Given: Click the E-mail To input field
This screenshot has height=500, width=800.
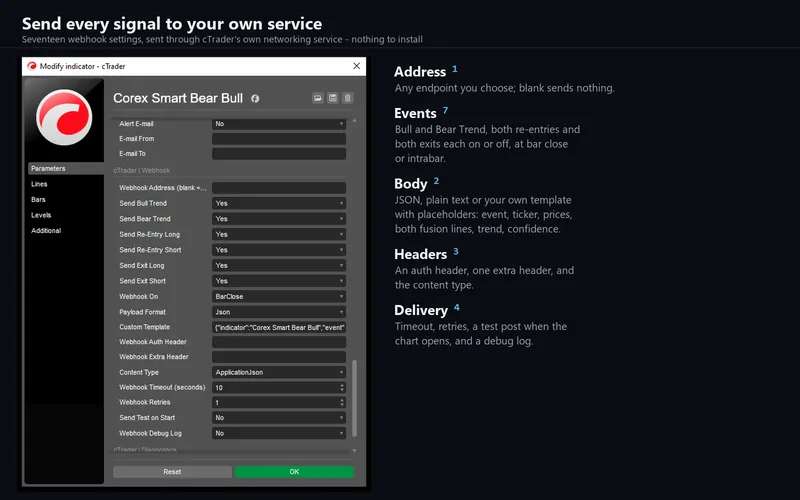Looking at the screenshot, I should click(x=279, y=154).
